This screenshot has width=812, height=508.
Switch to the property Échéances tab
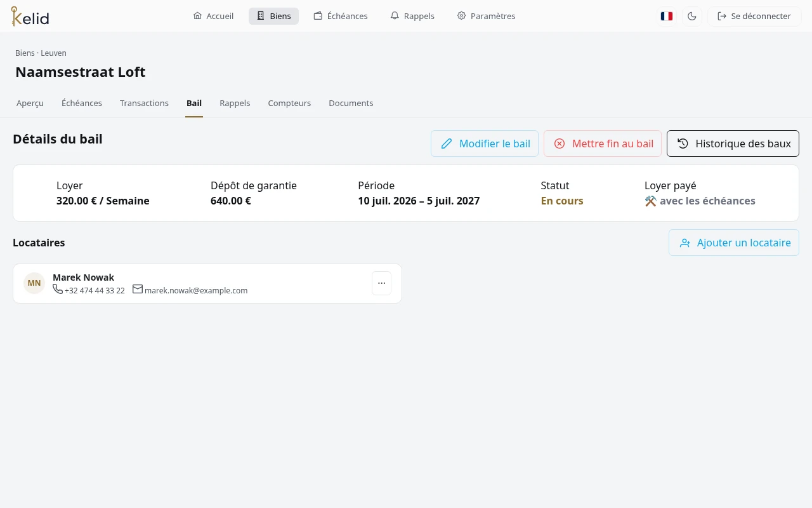coord(82,103)
